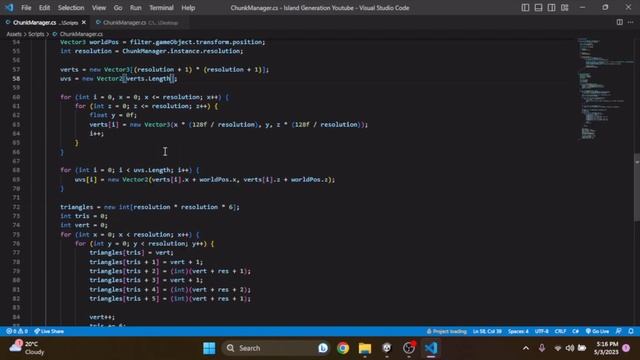This screenshot has height=360, width=640.
Task: Open the File menu
Action: pos(26,8)
